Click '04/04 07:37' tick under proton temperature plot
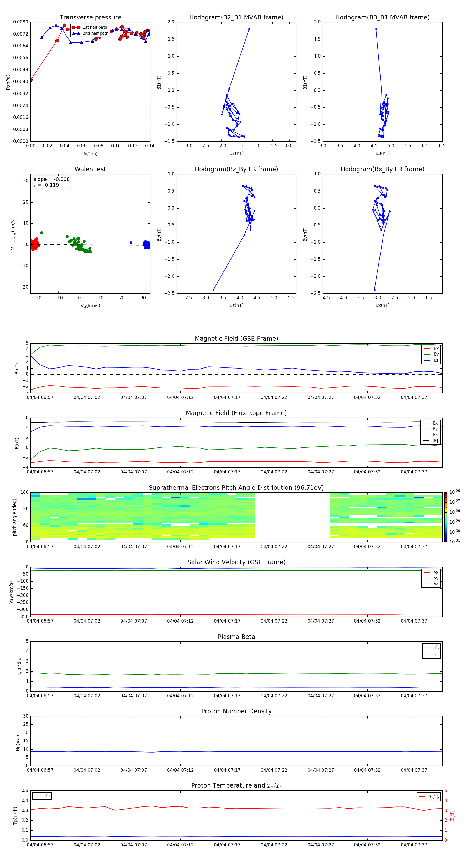Screen dimensions: 473x868 coord(414,845)
